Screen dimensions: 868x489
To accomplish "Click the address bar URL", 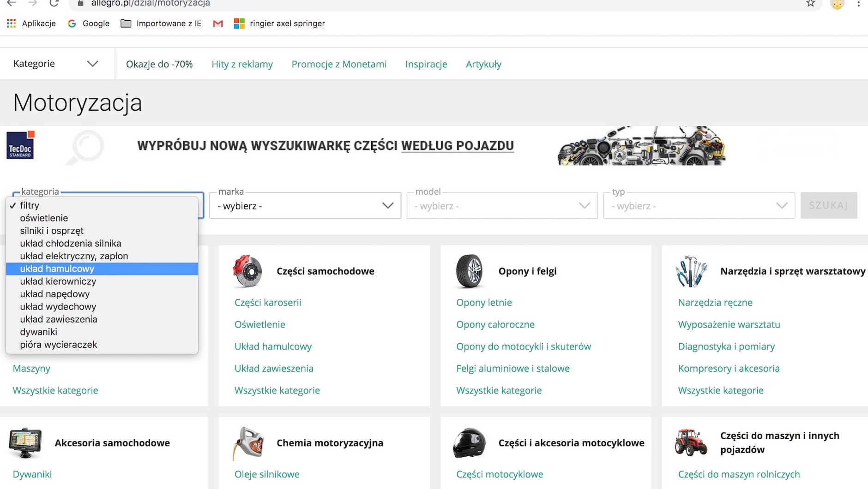I will [x=151, y=3].
